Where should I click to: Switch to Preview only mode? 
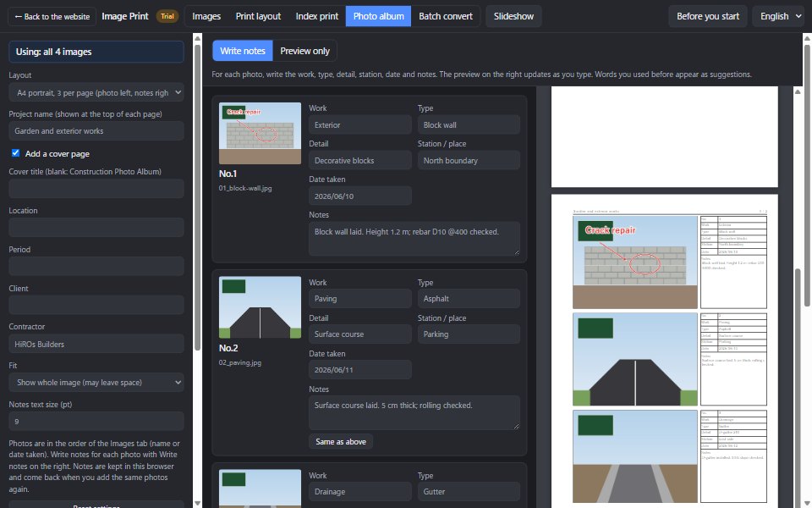(304, 51)
